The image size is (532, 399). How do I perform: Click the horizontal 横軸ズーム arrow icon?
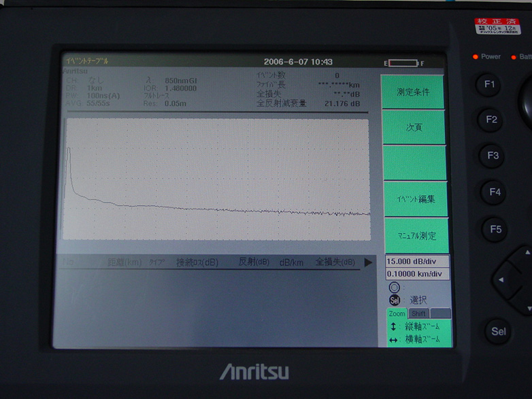[x=393, y=340]
